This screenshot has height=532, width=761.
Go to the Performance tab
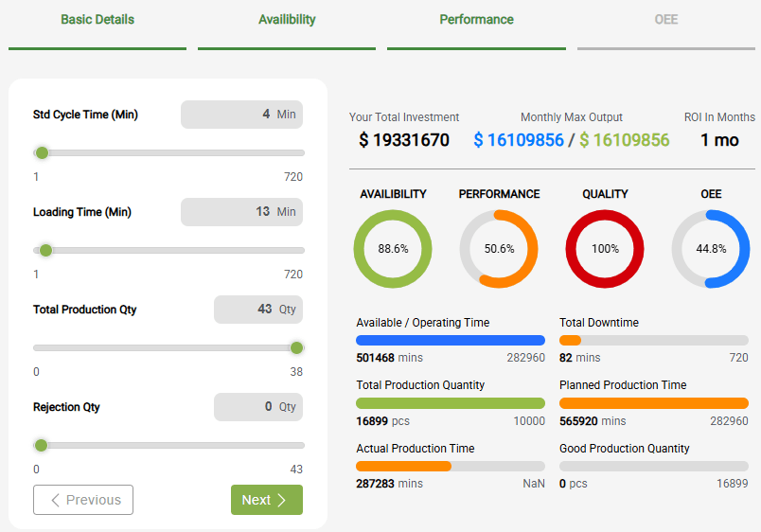tap(476, 20)
